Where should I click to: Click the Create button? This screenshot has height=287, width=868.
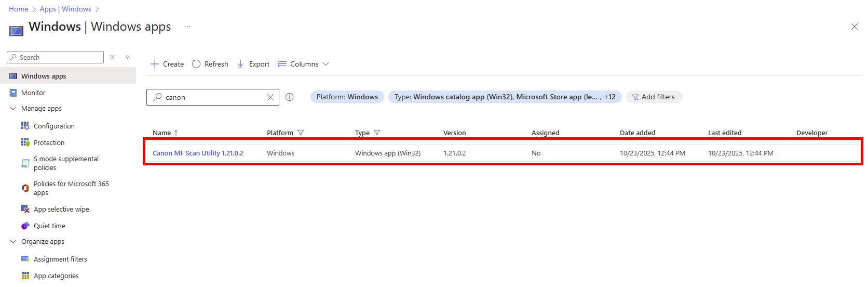(167, 64)
